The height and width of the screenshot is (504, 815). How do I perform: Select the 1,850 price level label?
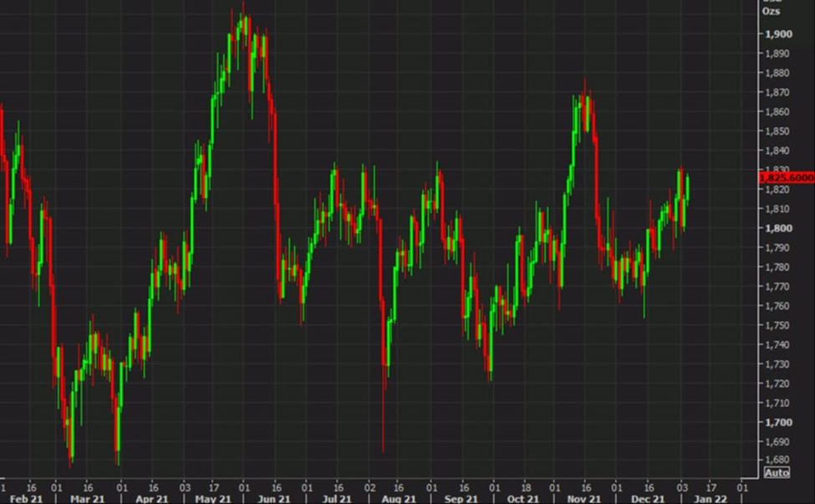[777, 131]
